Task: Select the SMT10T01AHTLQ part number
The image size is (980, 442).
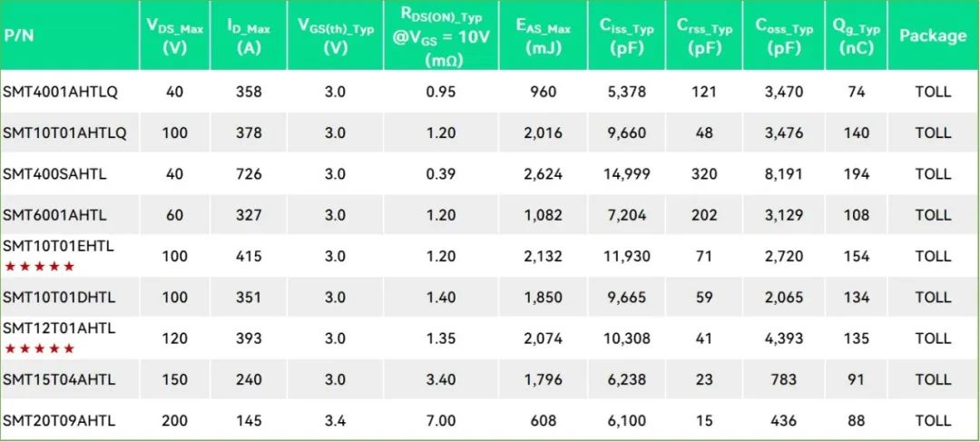Action: (x=64, y=133)
